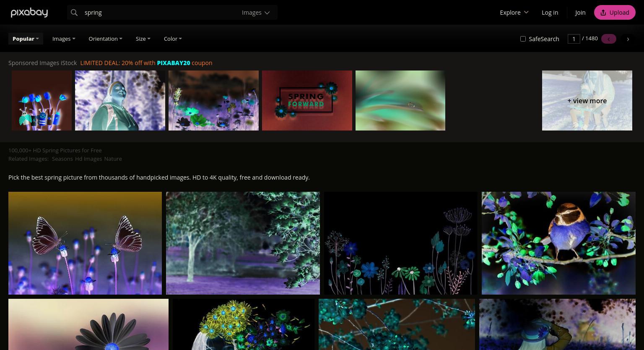The image size is (644, 350).
Task: Open the Orientation filter dropdown
Action: coord(105,39)
